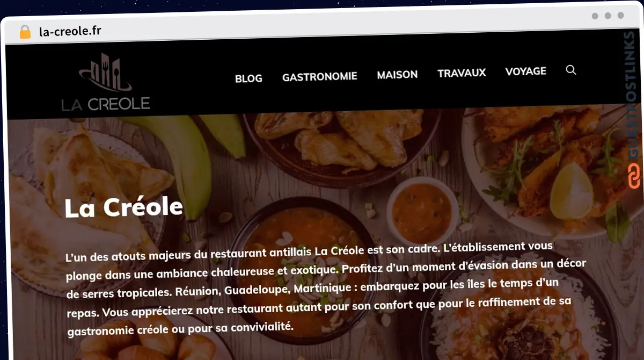Click the padlock security icon
Screen dimensions: 644x360
pos(25,32)
